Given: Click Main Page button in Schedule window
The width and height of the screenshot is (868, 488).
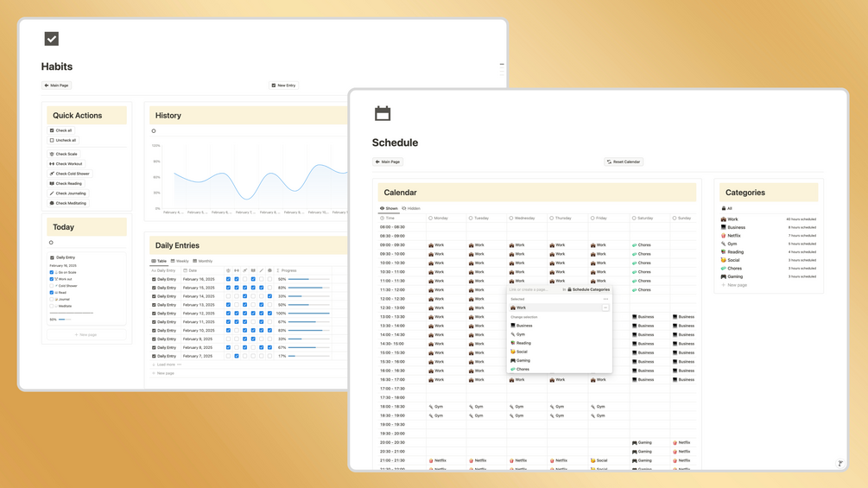Looking at the screenshot, I should [388, 162].
